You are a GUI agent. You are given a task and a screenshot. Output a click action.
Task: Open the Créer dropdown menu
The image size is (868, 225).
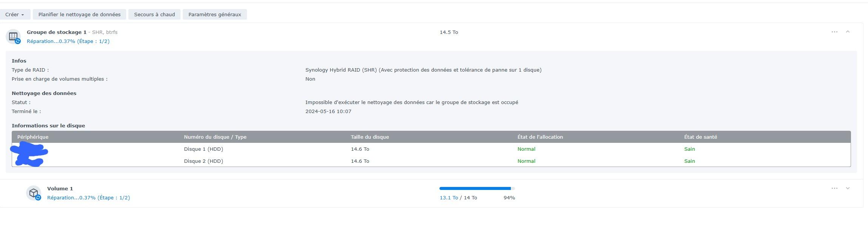click(15, 15)
